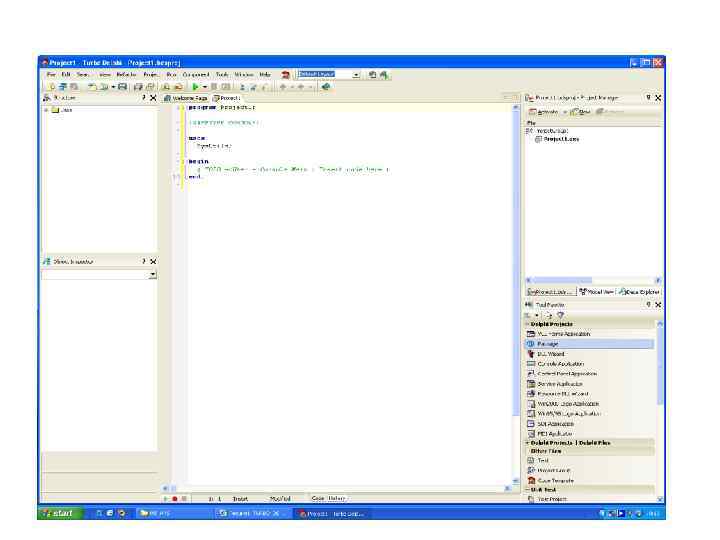Expand the Delphi Projects | Delphi Files category
The image size is (720, 540).
tap(528, 443)
